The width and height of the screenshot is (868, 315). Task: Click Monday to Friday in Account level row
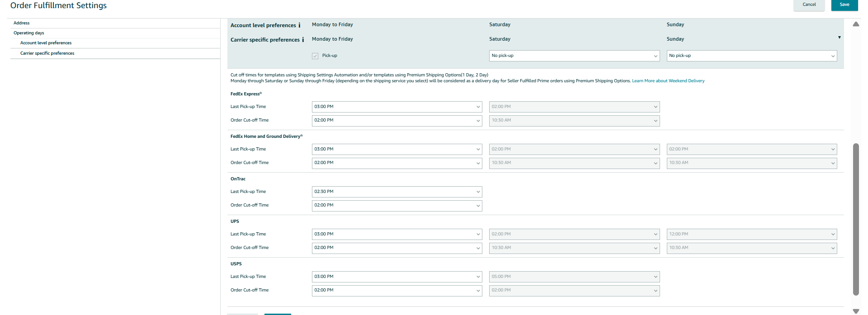pos(332,25)
